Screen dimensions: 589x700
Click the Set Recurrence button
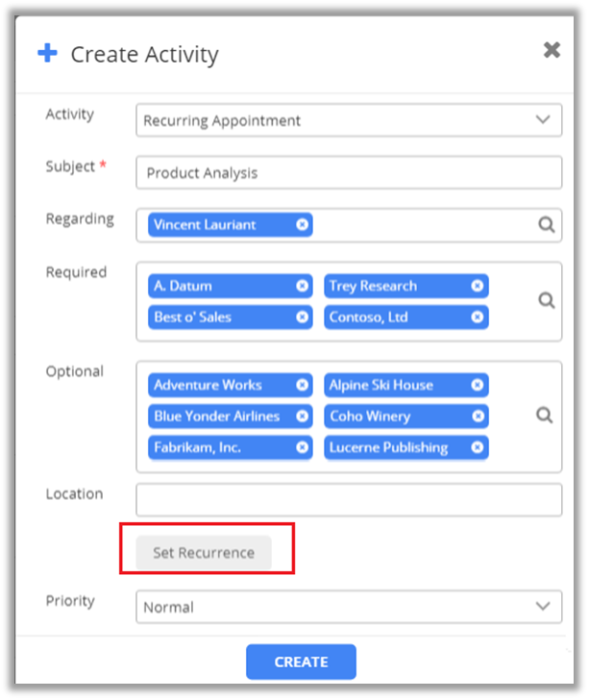pyautogui.click(x=204, y=553)
